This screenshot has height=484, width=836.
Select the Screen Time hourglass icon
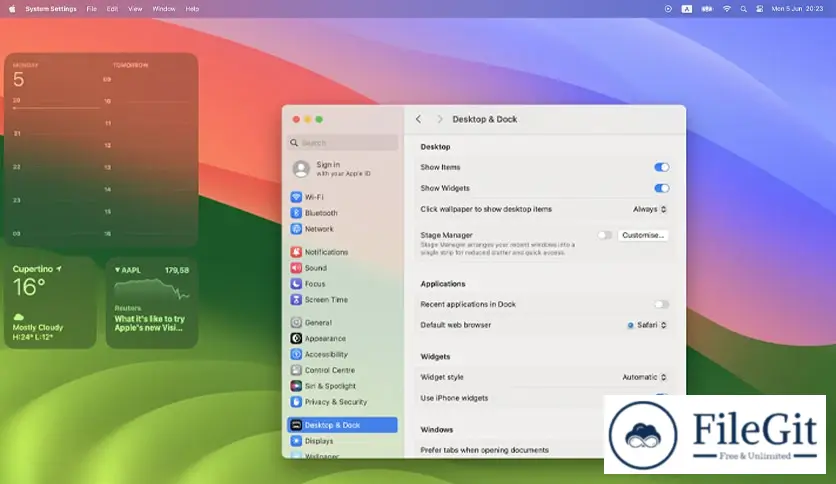click(x=296, y=300)
